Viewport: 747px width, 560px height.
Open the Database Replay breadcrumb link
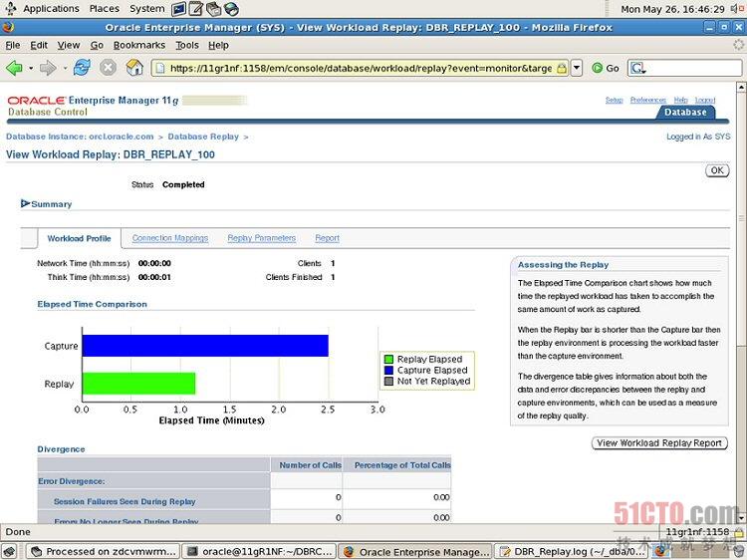[x=203, y=137]
